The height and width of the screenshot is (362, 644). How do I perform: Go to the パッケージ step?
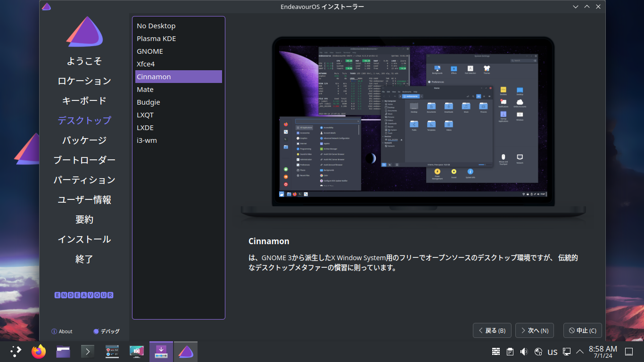coord(84,140)
